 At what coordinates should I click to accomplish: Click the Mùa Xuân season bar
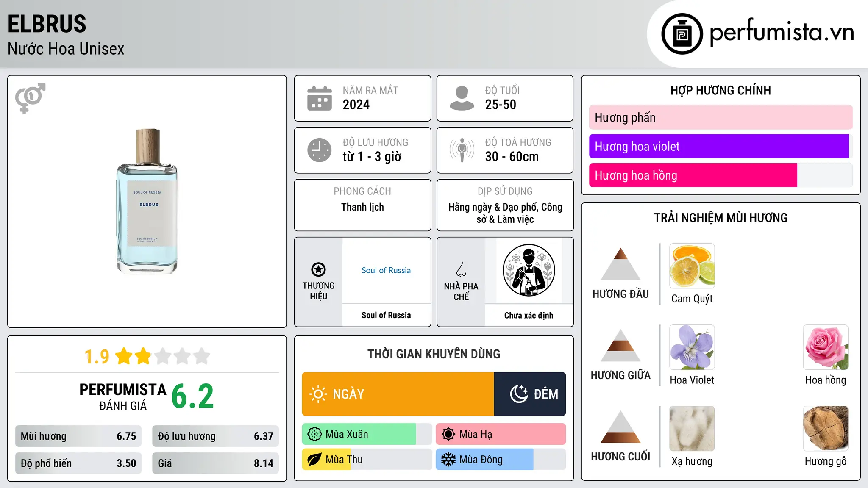367,434
